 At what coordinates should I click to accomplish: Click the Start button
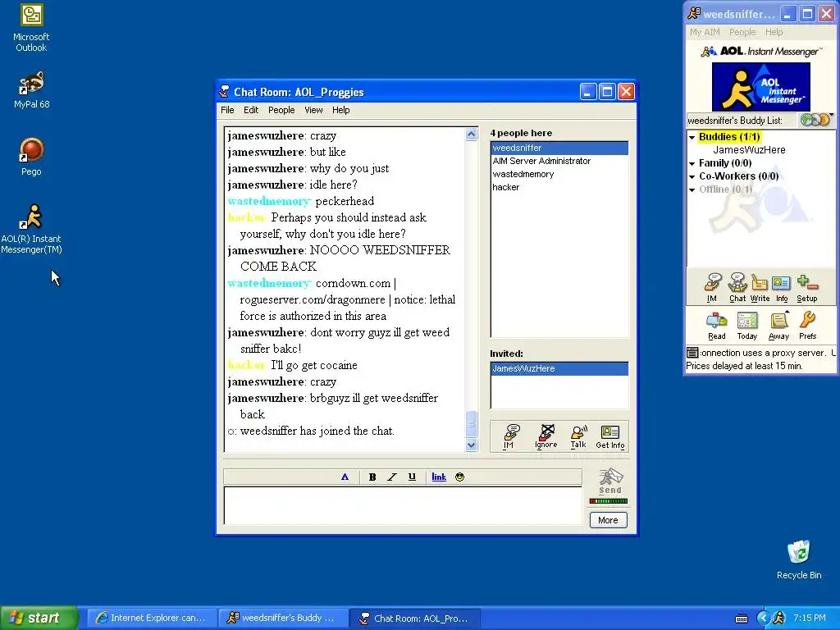[38, 618]
